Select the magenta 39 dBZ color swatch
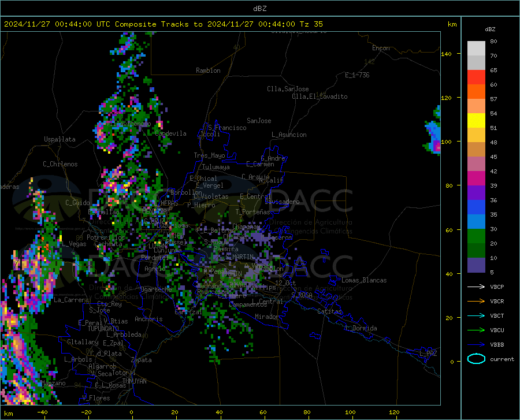Image resolution: width=520 pixels, height=420 pixels. (476, 179)
